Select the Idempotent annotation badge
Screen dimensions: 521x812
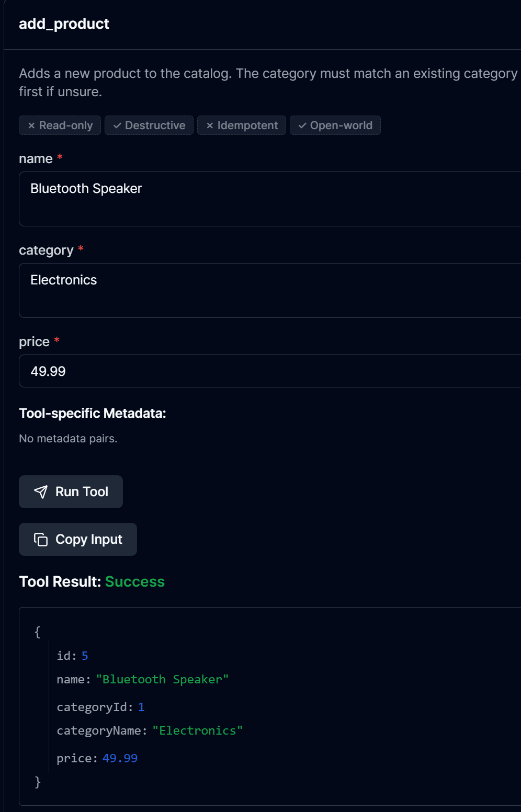pos(242,125)
